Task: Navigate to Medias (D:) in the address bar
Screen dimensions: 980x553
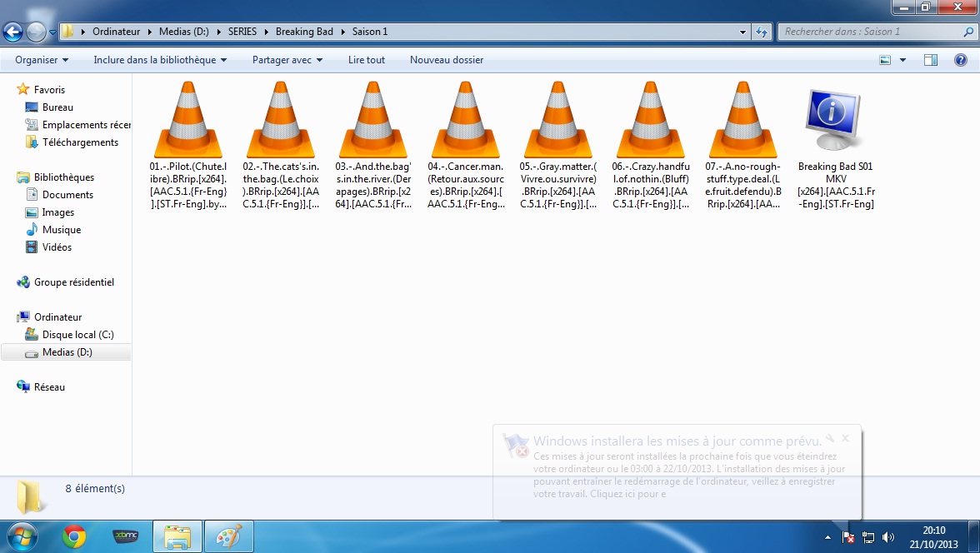Action: pyautogui.click(x=184, y=32)
